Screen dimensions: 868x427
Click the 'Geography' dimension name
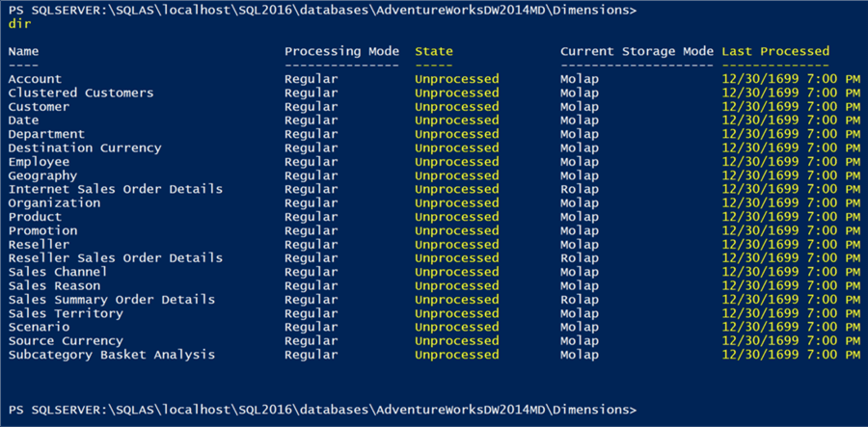[x=42, y=175]
